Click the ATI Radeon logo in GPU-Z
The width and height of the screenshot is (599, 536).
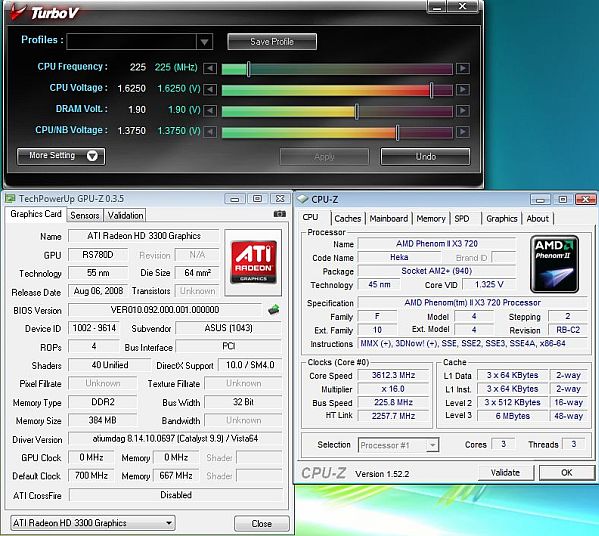[x=253, y=262]
